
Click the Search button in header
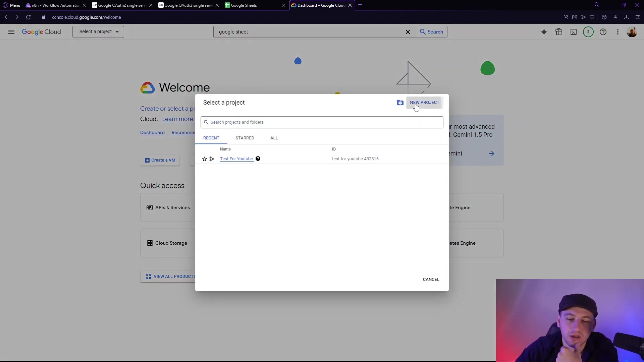432,32
